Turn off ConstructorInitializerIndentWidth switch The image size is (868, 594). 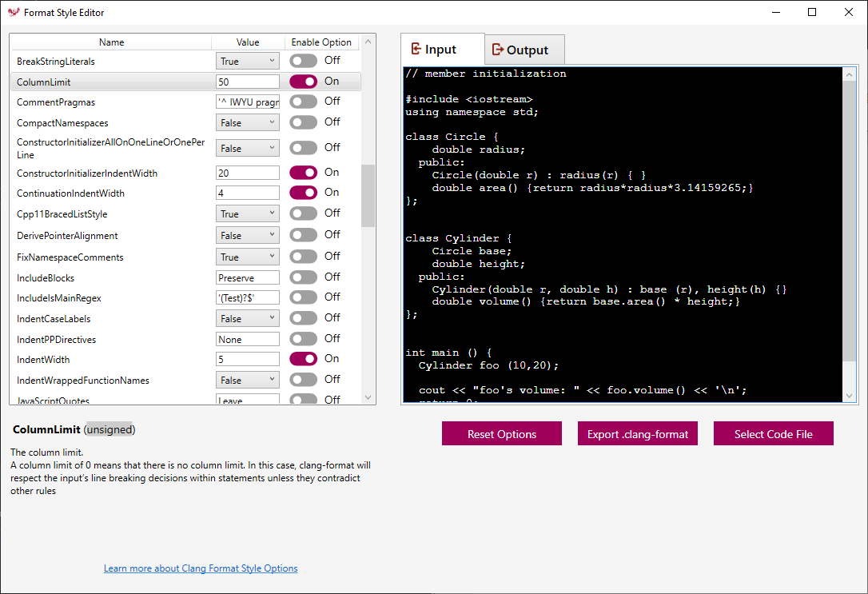[x=304, y=173]
